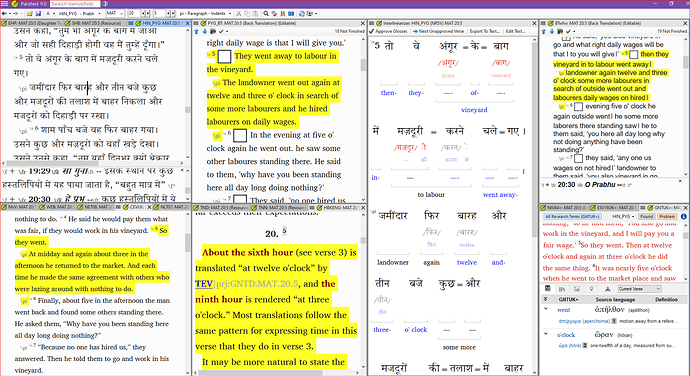This screenshot has width=690, height=376.
Task: Toggle verse 7 status box in BTerfwc panel
Action: [x=579, y=158]
